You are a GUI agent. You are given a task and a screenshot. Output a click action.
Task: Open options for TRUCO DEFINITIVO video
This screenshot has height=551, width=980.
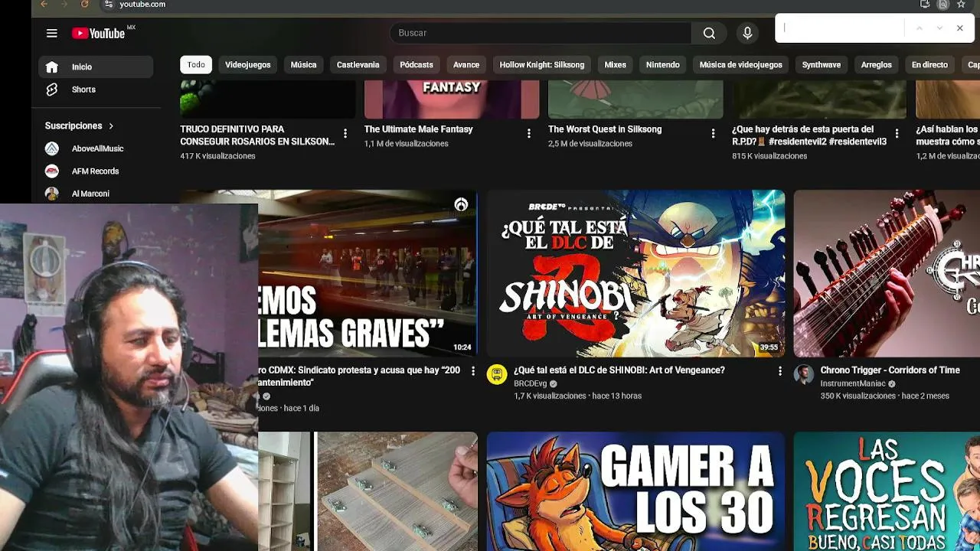point(345,133)
